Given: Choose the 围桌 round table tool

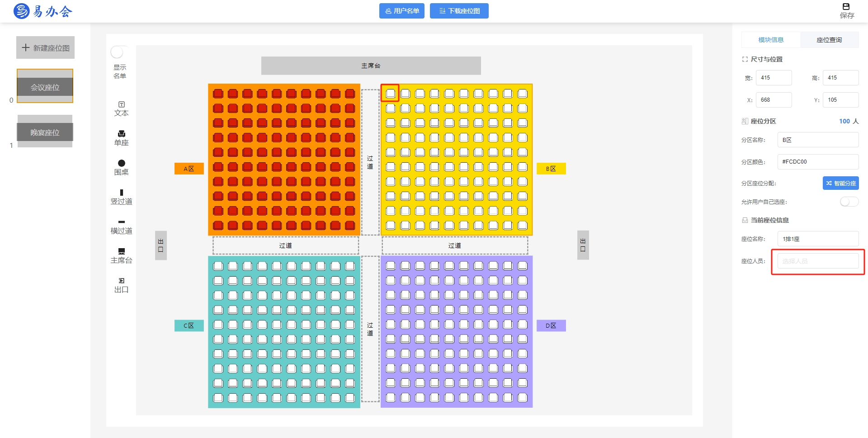Looking at the screenshot, I should pos(121,163).
